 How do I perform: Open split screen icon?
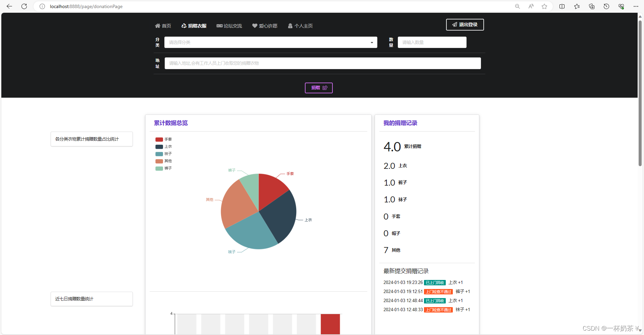tap(562, 6)
